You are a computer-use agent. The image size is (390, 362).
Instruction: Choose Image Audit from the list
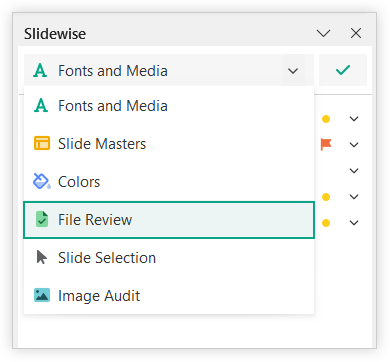click(169, 296)
